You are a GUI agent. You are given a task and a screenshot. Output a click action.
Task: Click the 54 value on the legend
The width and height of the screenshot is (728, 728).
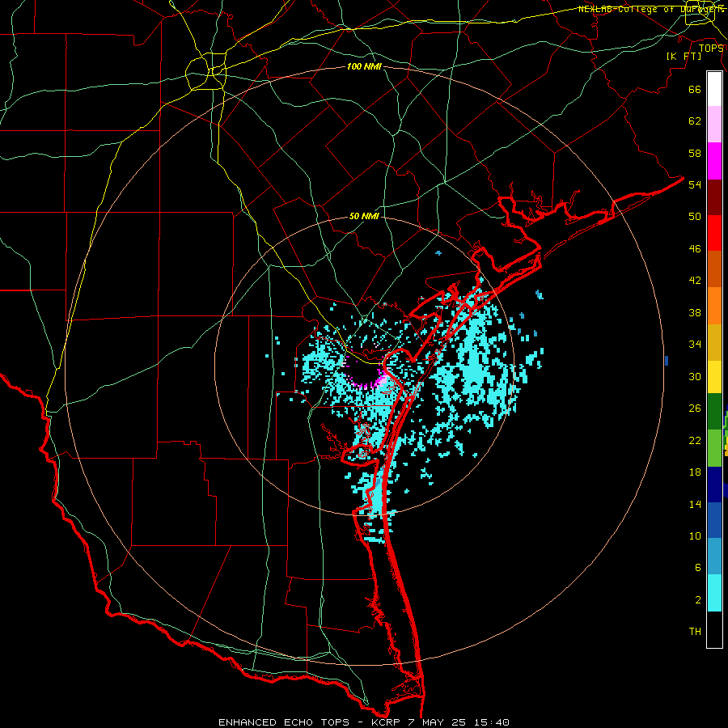695,184
